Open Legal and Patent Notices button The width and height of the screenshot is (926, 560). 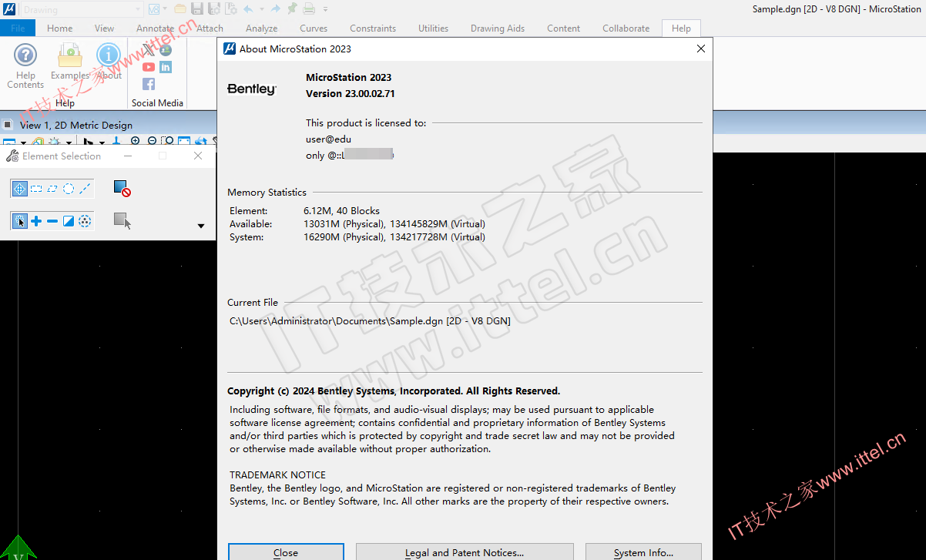[465, 552]
